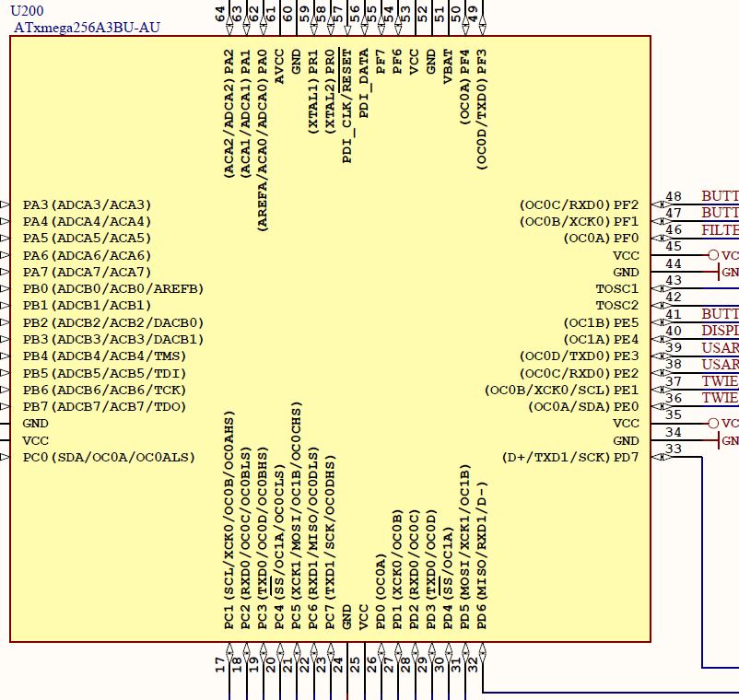The width and height of the screenshot is (739, 700).
Task: Select pin number 43 on right side
Action: pyautogui.click(x=674, y=280)
